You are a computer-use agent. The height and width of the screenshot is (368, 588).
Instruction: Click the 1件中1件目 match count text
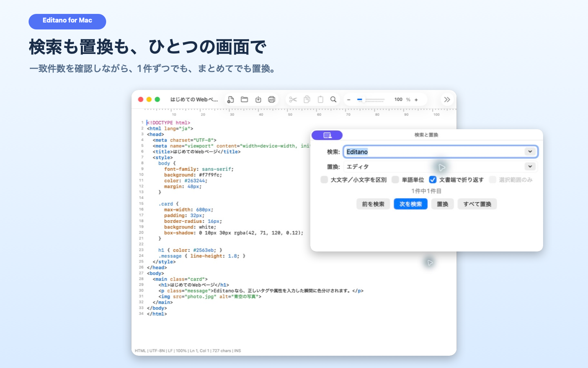pyautogui.click(x=426, y=191)
